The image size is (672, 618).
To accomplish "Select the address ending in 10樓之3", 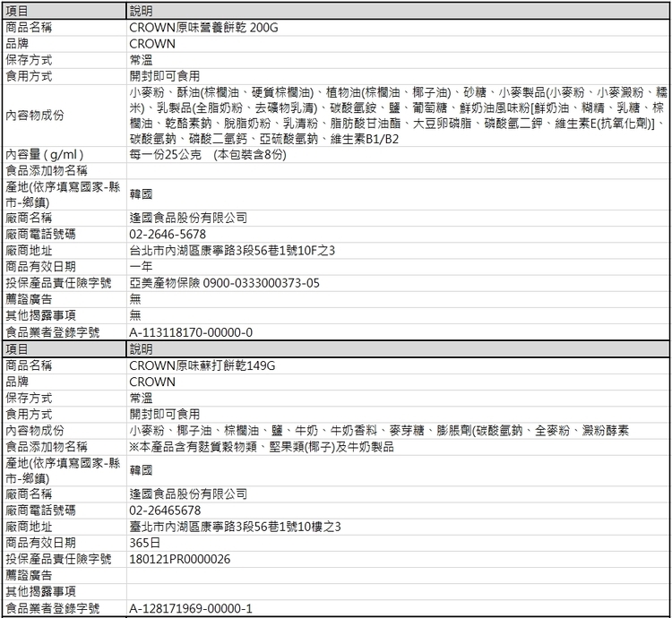I will (x=235, y=527).
